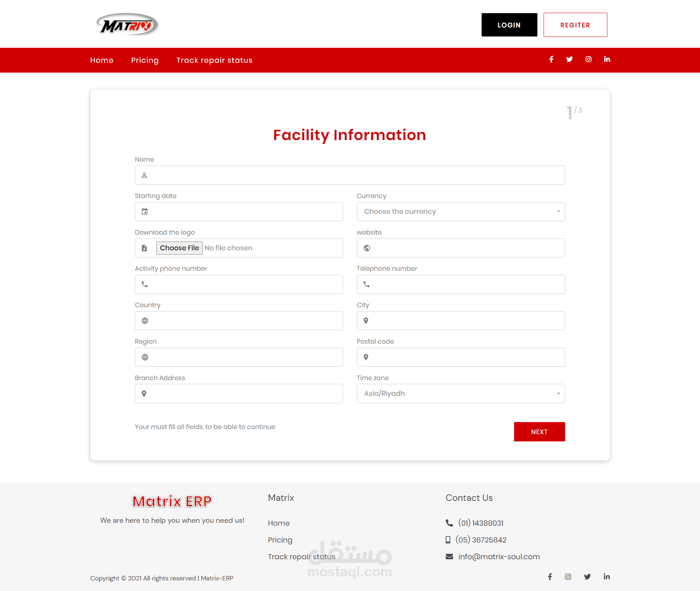Screen dimensions: 700x591
Task: Click the info@matrix-soul.com email link
Action: pyautogui.click(x=499, y=557)
